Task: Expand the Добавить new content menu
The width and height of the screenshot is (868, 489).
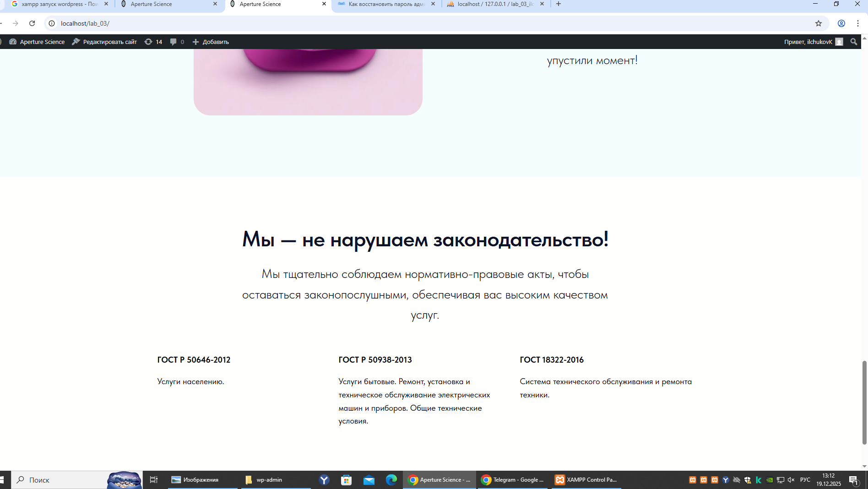Action: (x=211, y=42)
